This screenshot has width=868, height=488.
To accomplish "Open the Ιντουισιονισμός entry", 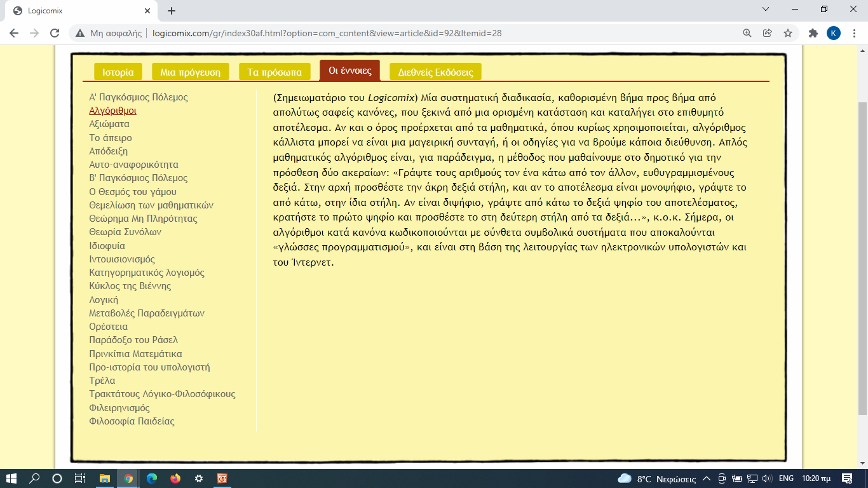I will coord(122,259).
